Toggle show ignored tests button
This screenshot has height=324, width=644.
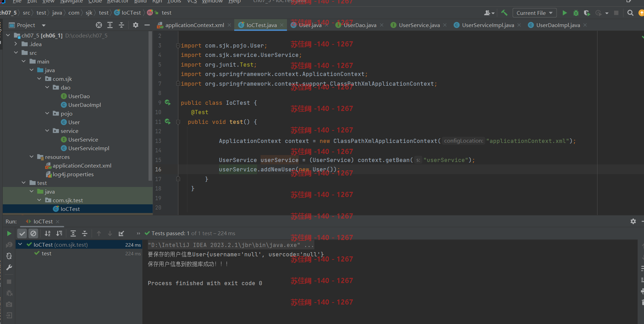point(33,233)
